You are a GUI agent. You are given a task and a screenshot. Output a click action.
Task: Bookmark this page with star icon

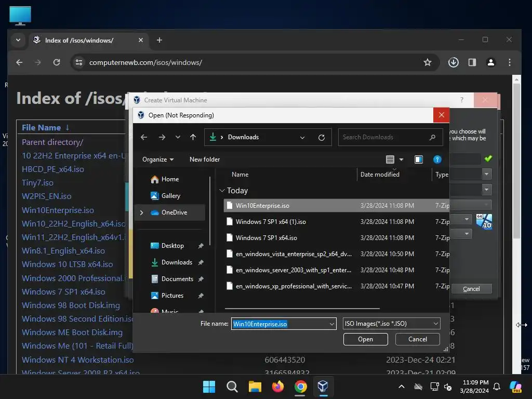(x=428, y=62)
